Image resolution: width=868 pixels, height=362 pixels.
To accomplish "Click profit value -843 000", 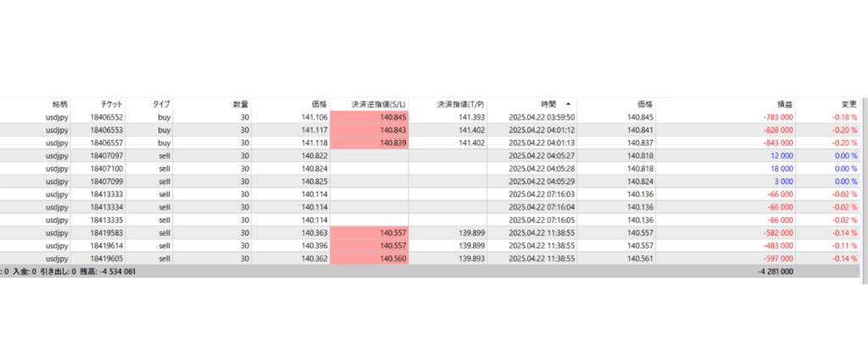I will (778, 142).
